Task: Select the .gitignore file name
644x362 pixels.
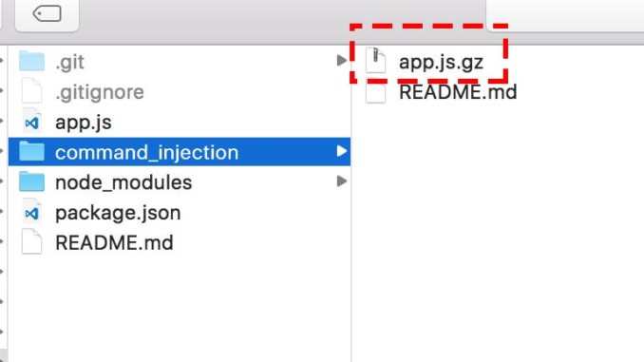Action: pos(100,92)
